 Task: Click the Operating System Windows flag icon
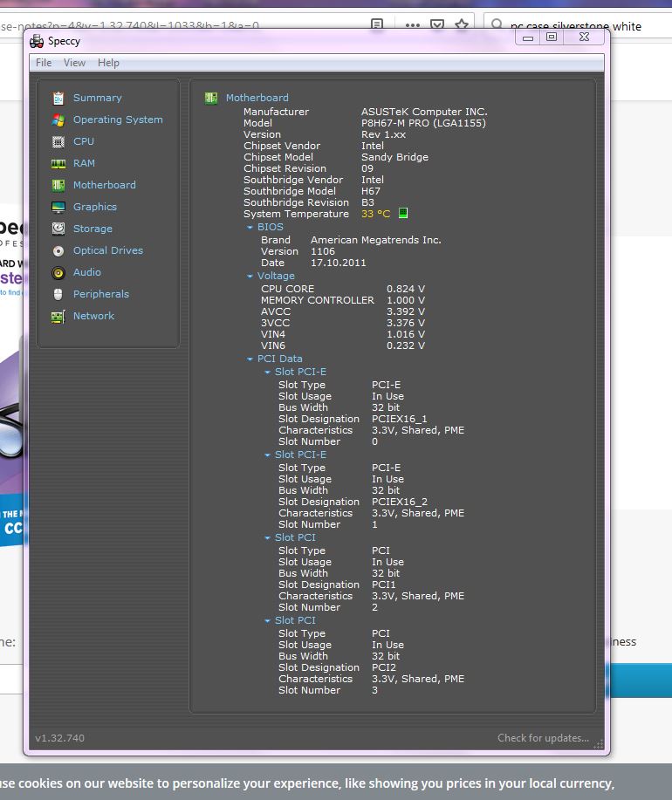[x=58, y=120]
